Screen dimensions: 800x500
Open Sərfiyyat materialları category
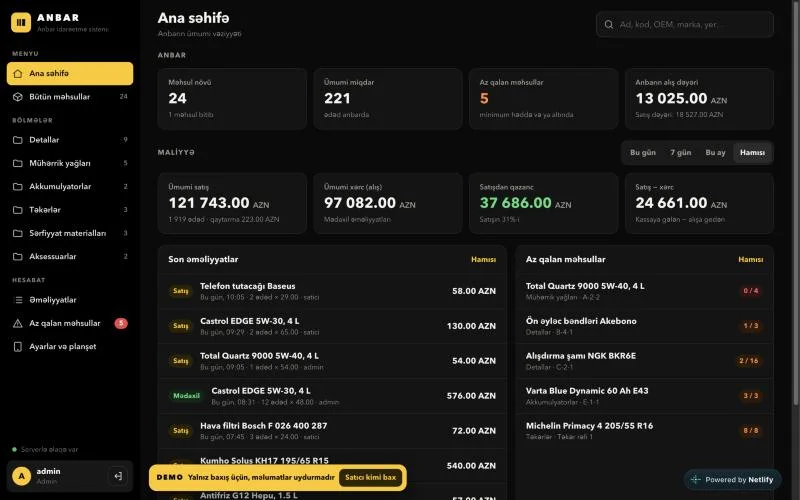(x=70, y=233)
